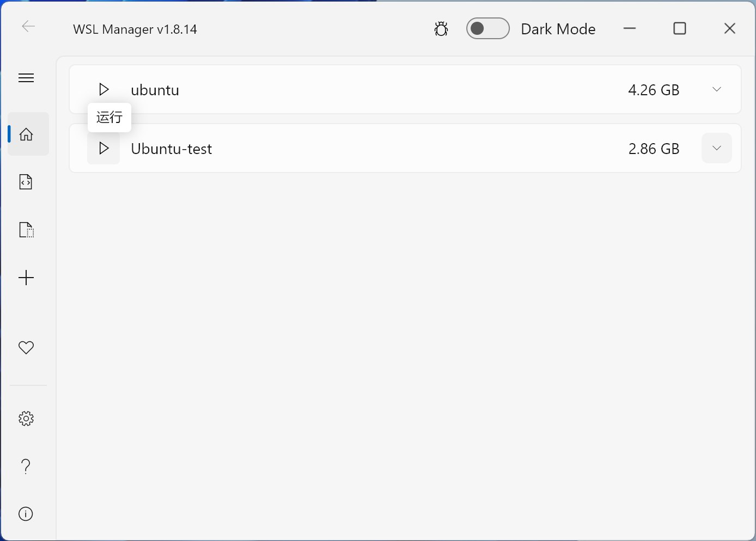This screenshot has width=756, height=541.
Task: Select the ubuntu distribution name
Action: 155,90
